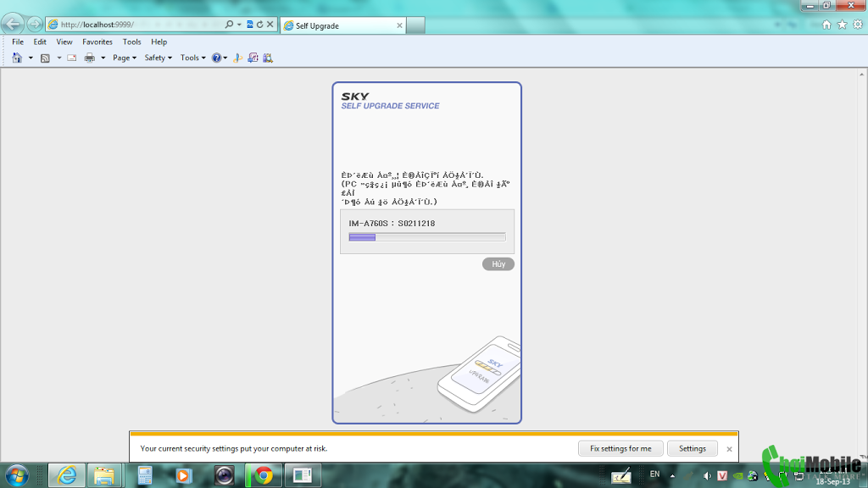868x488 pixels.
Task: Close the Self Upgrade tab
Action: [399, 25]
